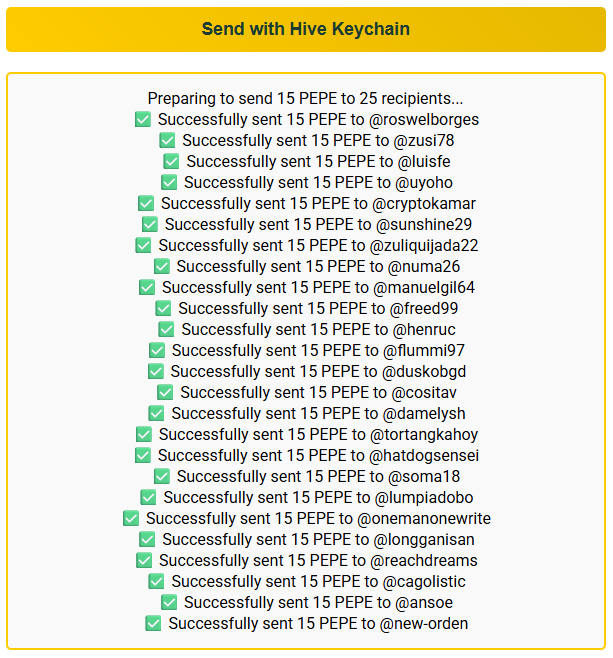Click the green checkmark beside @roswelborges
The height and width of the screenshot is (658, 613).
tap(143, 120)
